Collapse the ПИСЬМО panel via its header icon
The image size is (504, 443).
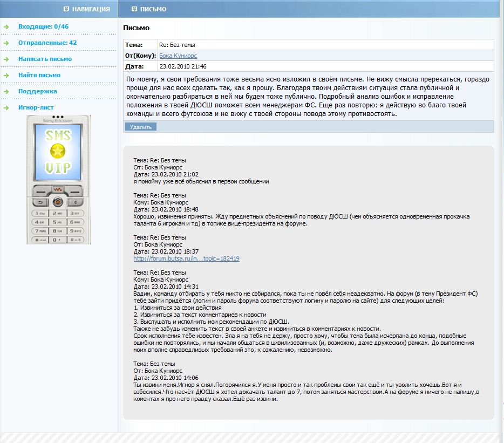[134, 9]
